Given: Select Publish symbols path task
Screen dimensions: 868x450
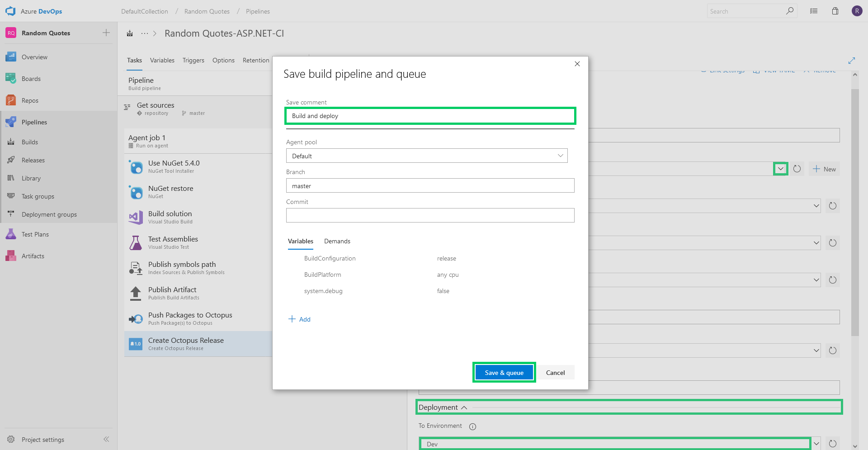Looking at the screenshot, I should click(198, 268).
